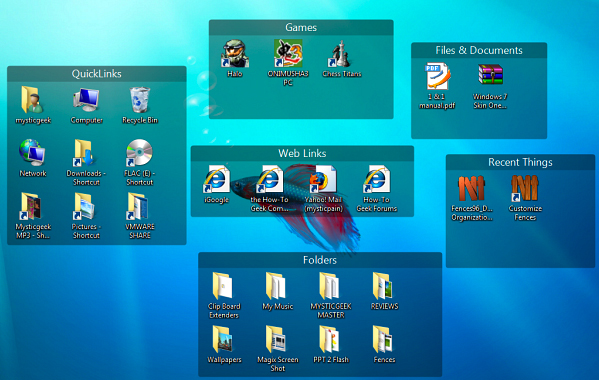Open the MYSTICGEEK MASTER folder
This screenshot has width=599, height=380.
(330, 286)
